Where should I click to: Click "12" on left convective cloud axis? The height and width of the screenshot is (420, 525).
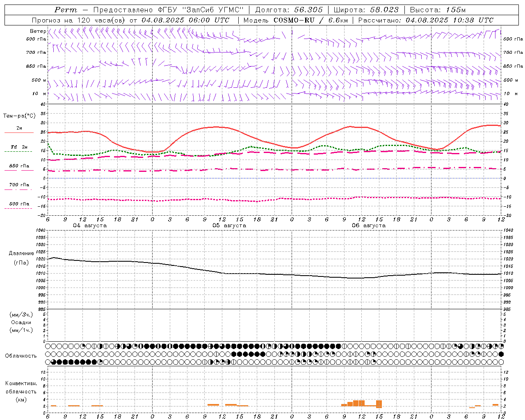[43, 372]
